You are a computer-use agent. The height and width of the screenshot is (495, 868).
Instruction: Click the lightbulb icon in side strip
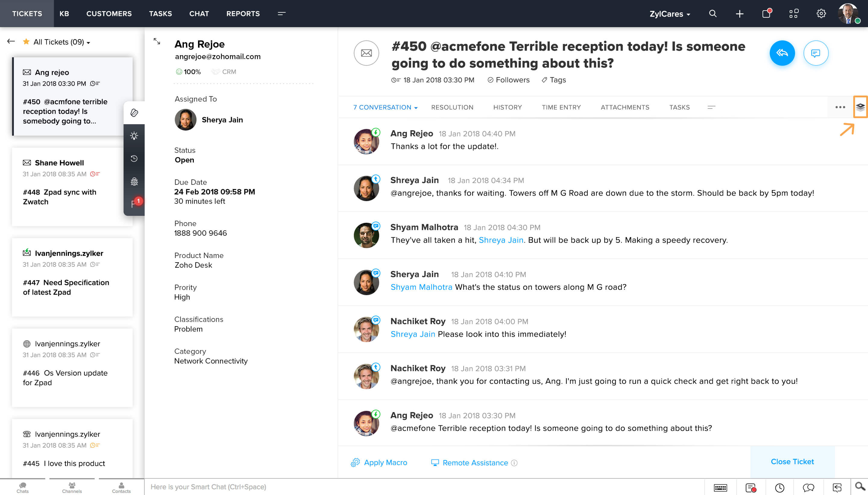pos(134,136)
